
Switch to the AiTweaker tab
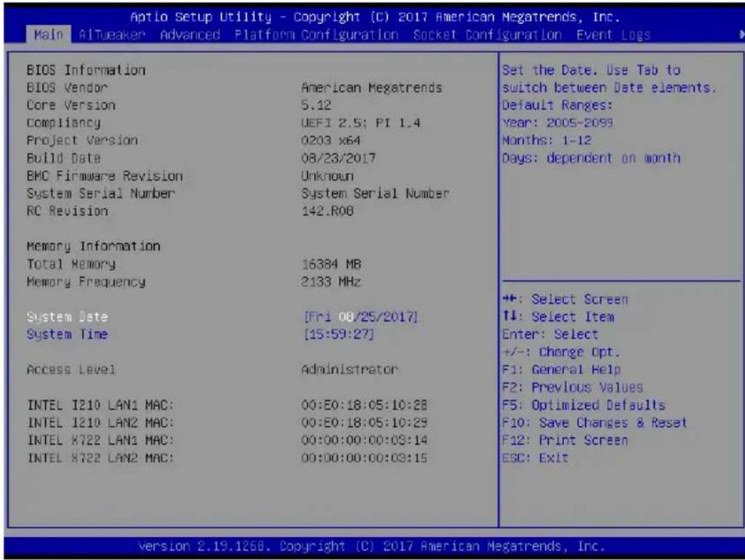tap(112, 35)
